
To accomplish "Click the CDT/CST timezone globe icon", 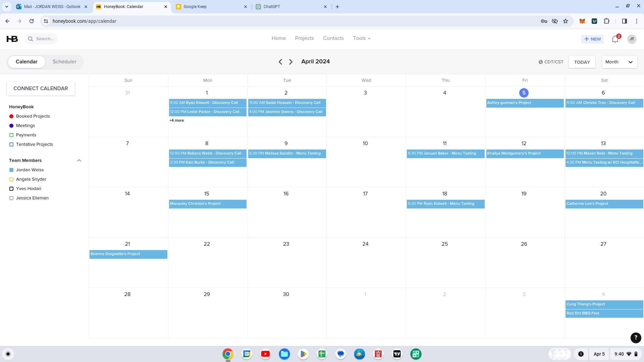I will (x=540, y=62).
